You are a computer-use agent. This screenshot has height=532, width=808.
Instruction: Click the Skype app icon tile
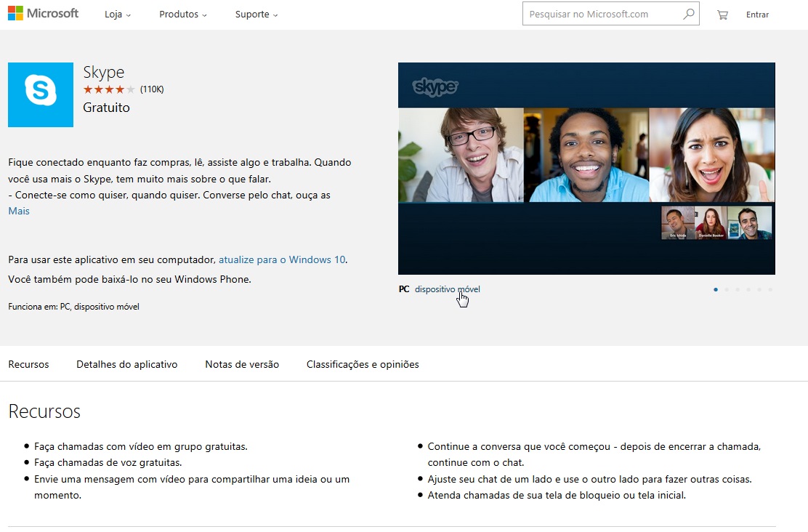coord(41,95)
